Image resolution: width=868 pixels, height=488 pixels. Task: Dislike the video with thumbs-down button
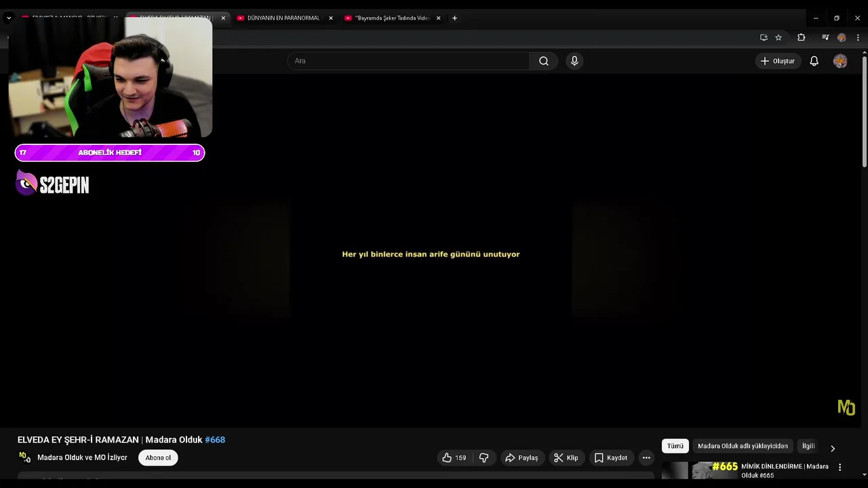(x=484, y=457)
